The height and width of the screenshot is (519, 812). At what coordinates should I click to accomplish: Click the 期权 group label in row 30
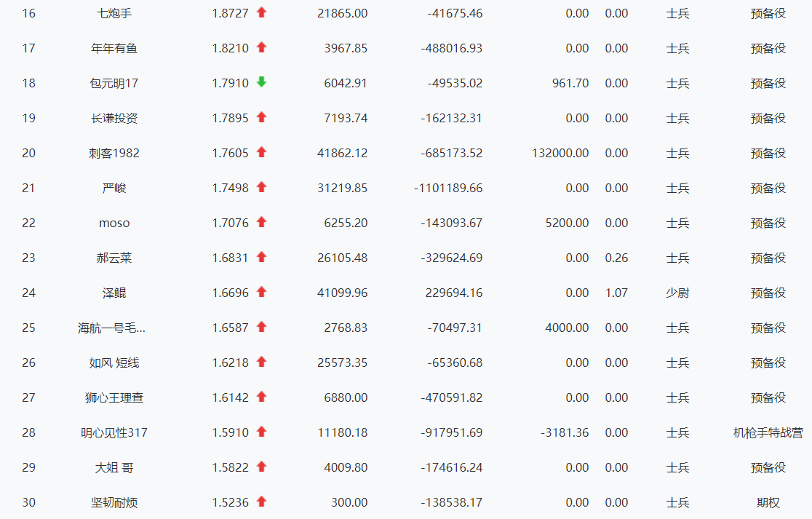[x=768, y=502]
